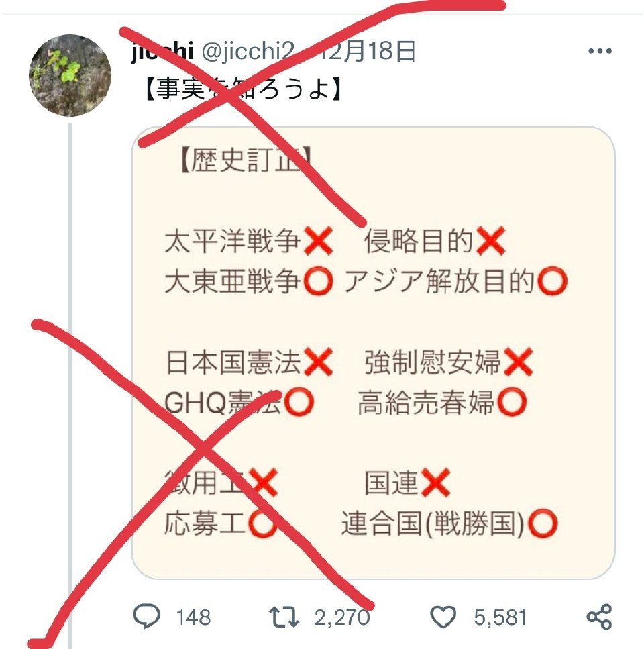Image resolution: width=644 pixels, height=649 pixels.
Task: Open the three-dot more options menu
Action: tap(600, 51)
